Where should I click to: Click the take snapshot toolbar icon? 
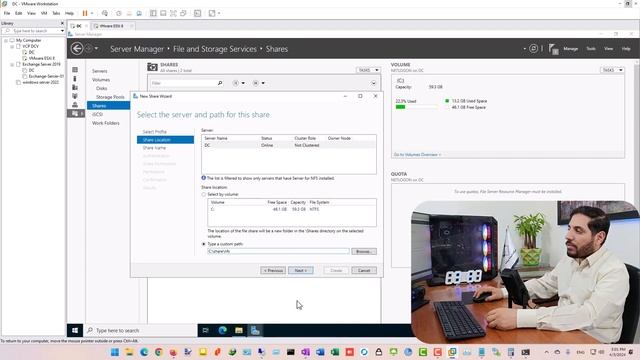coord(119,13)
